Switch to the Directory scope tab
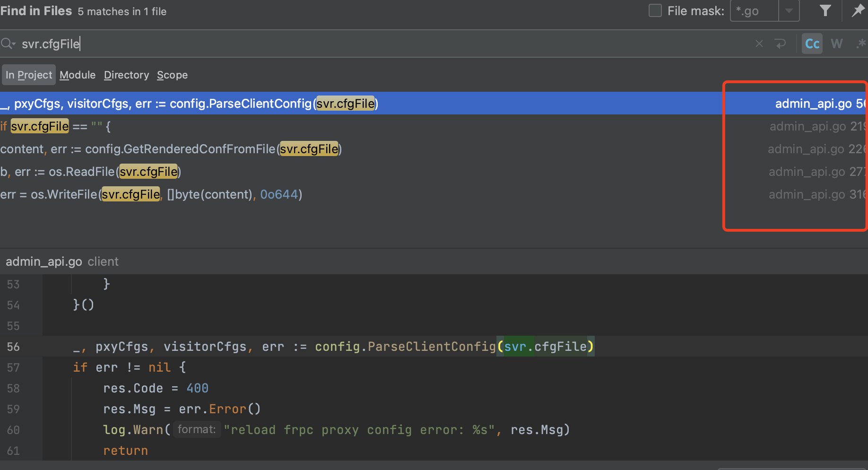Image resolution: width=868 pixels, height=470 pixels. 126,75
